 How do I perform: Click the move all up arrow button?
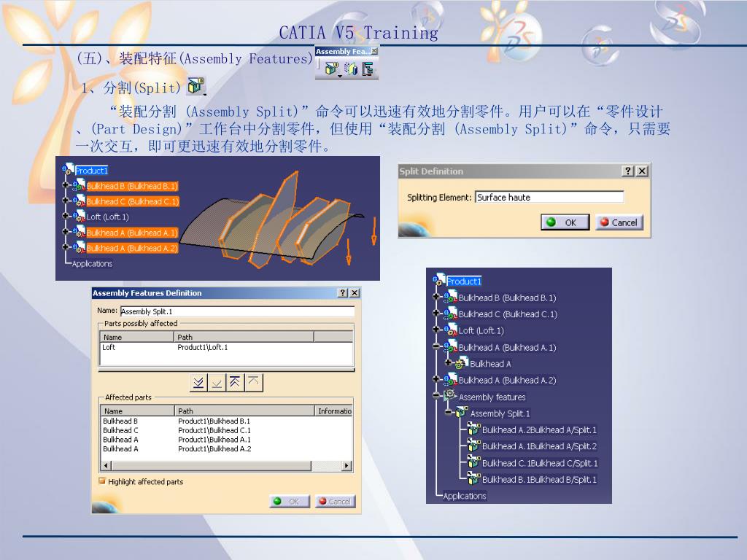(235, 382)
